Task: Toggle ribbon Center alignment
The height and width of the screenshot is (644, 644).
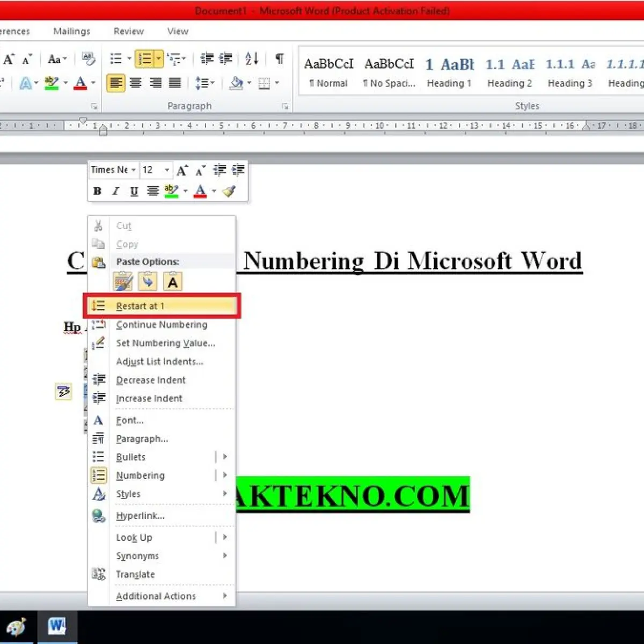Action: 136,83
